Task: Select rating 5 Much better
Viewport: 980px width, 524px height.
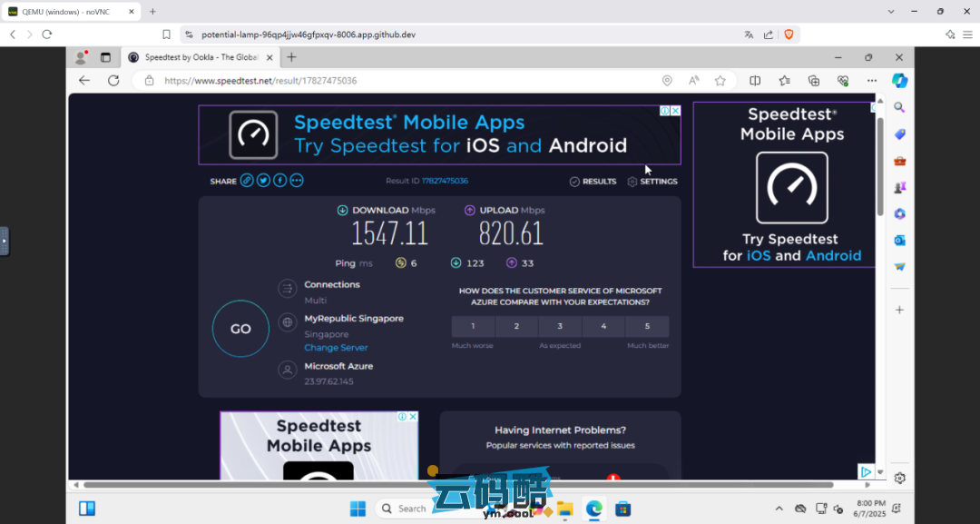Action: click(x=647, y=326)
